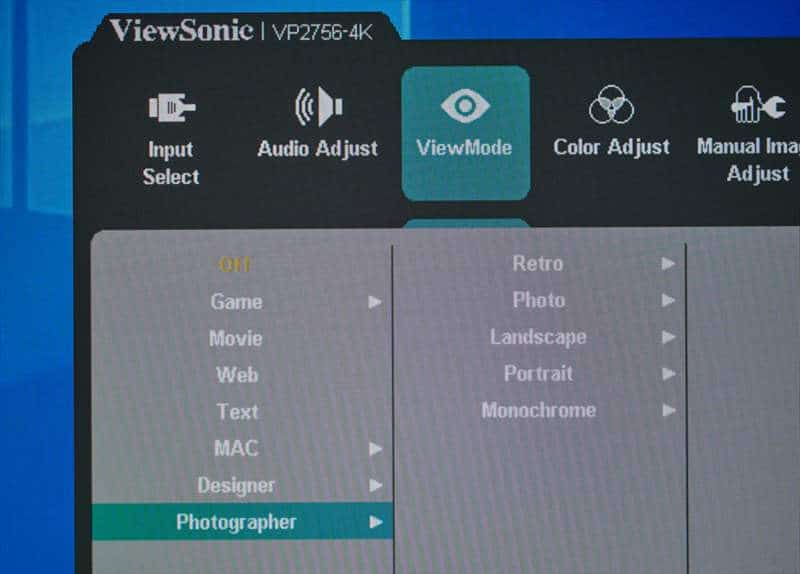
Task: Select the Portrait photographer preset
Action: pyautogui.click(x=538, y=373)
